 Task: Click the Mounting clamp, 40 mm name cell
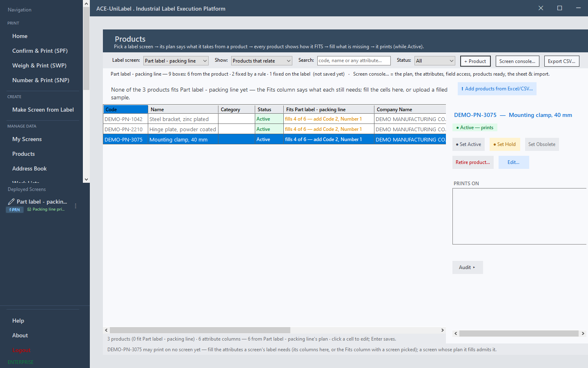(183, 139)
